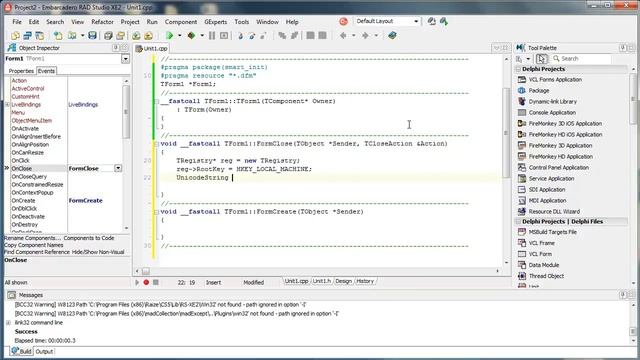Click the Tool Palette categories icon

tap(519, 59)
